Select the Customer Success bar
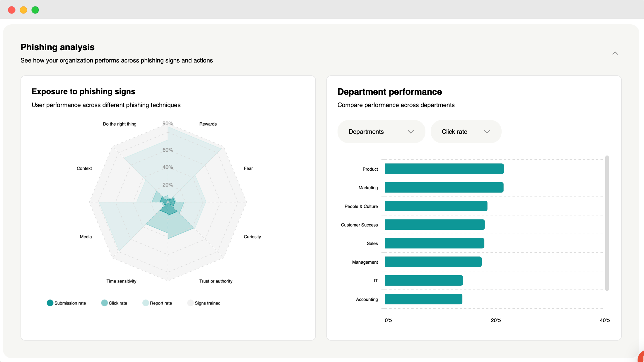 click(435, 225)
